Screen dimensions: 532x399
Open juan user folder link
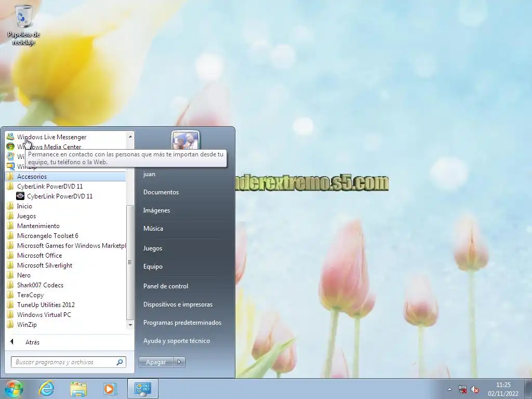149,174
